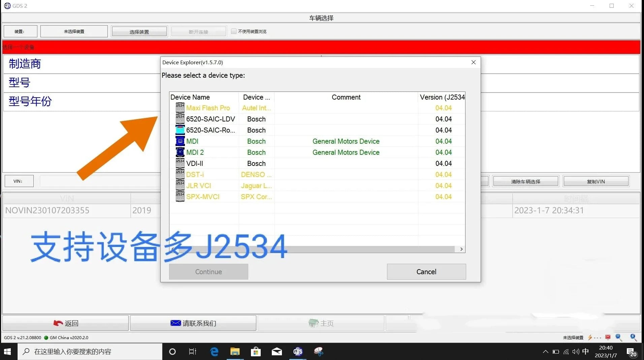Click the lightning bolt connection status icon
The image size is (644, 360).
(590, 337)
